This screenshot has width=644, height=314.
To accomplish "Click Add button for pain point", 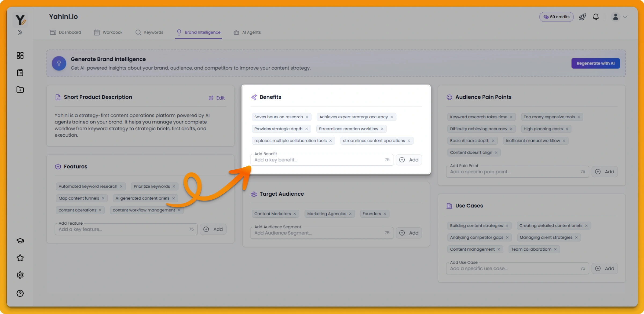I will pyautogui.click(x=605, y=172).
